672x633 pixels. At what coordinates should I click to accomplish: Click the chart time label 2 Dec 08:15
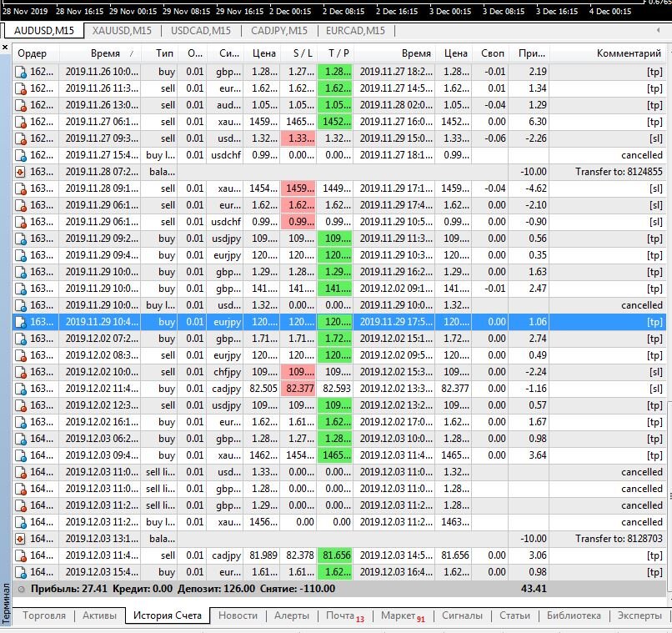click(x=343, y=11)
